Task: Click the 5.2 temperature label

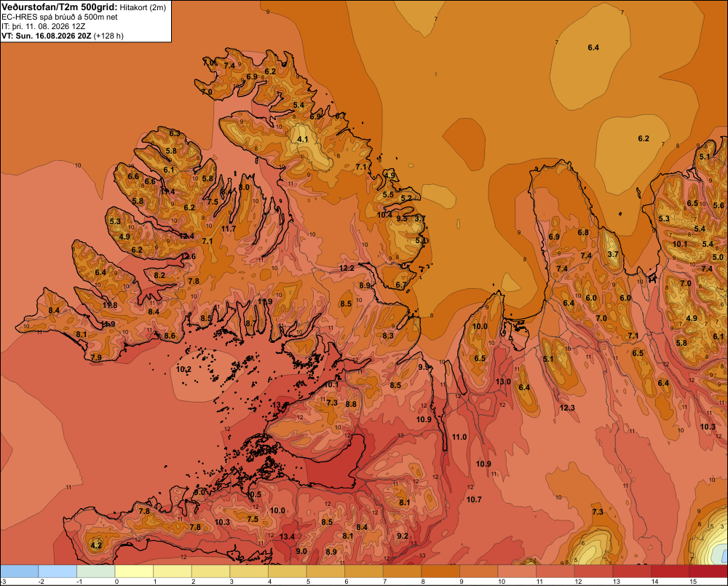Action: coord(406,198)
